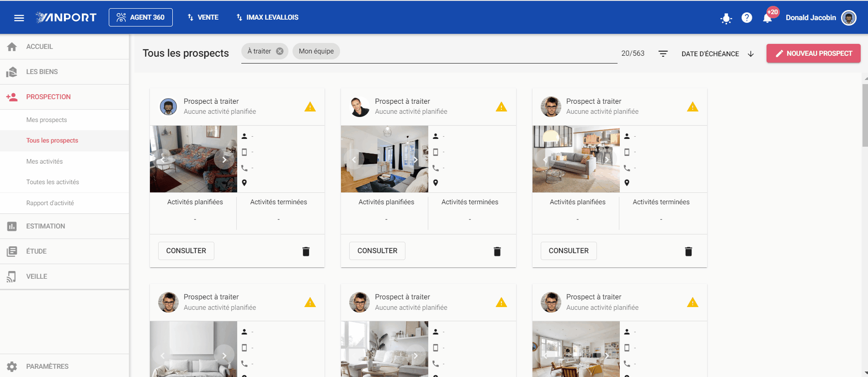Reverse sort order with the down arrow
The width and height of the screenshot is (868, 377).
751,53
